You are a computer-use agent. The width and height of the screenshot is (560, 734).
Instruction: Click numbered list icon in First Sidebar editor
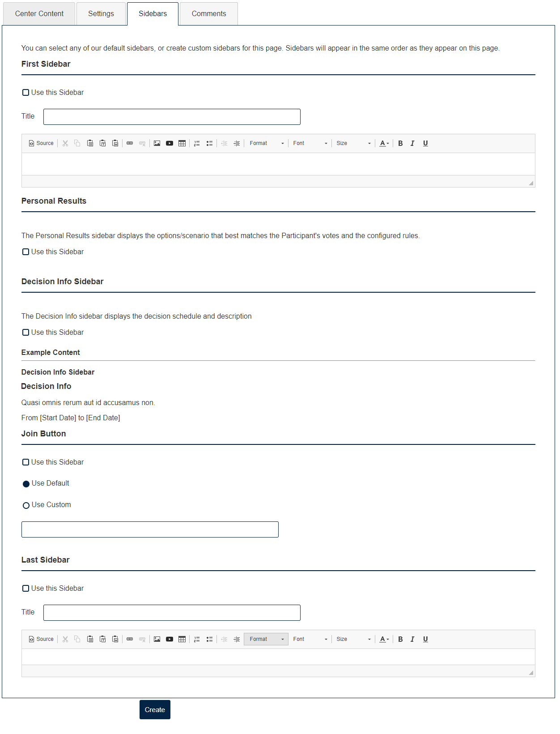197,143
